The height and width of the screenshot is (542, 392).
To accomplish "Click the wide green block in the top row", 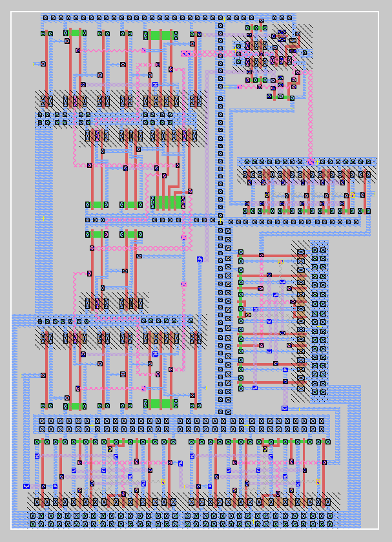I will pyautogui.click(x=161, y=35).
